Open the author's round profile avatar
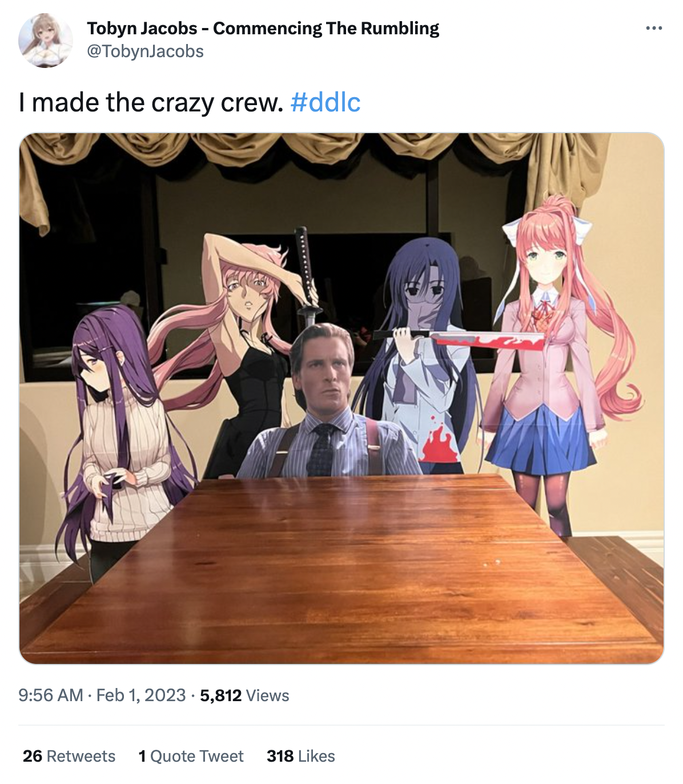Viewport: 683px width, 784px height. (x=46, y=41)
